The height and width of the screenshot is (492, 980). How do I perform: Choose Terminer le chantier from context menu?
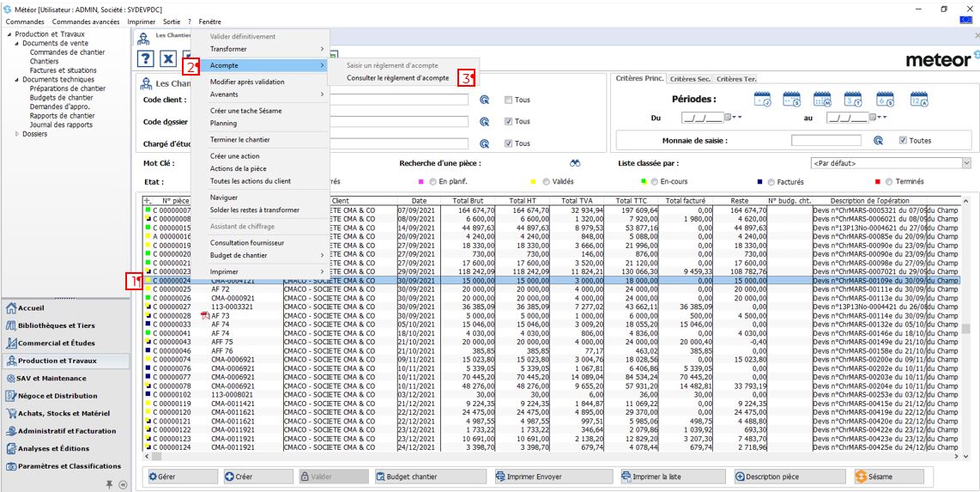240,139
